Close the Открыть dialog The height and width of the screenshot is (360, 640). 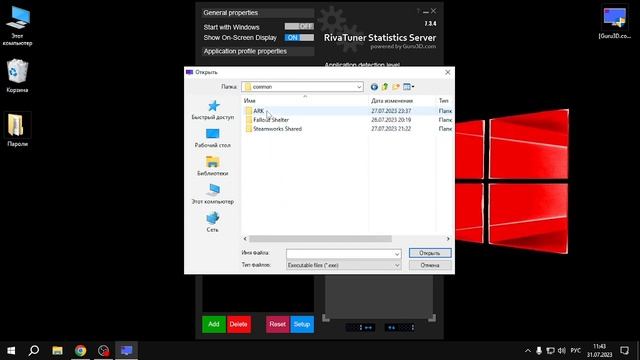coord(447,72)
